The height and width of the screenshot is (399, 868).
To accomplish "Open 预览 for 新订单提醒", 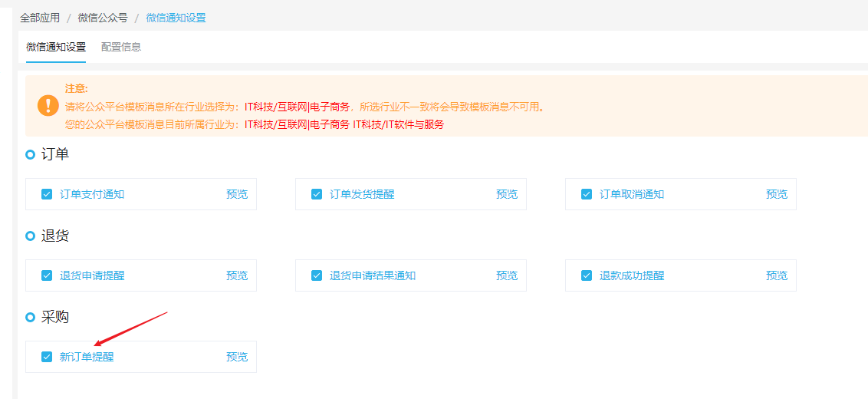I will click(x=237, y=357).
